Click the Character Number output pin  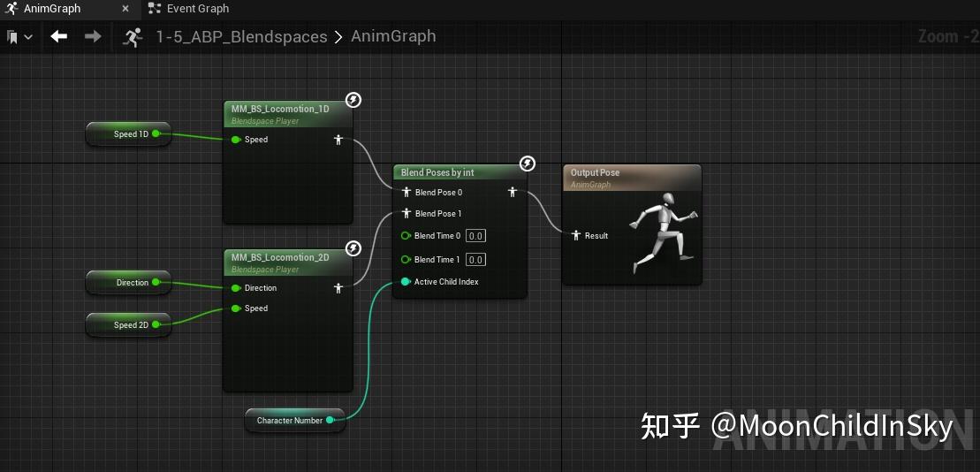tap(330, 420)
